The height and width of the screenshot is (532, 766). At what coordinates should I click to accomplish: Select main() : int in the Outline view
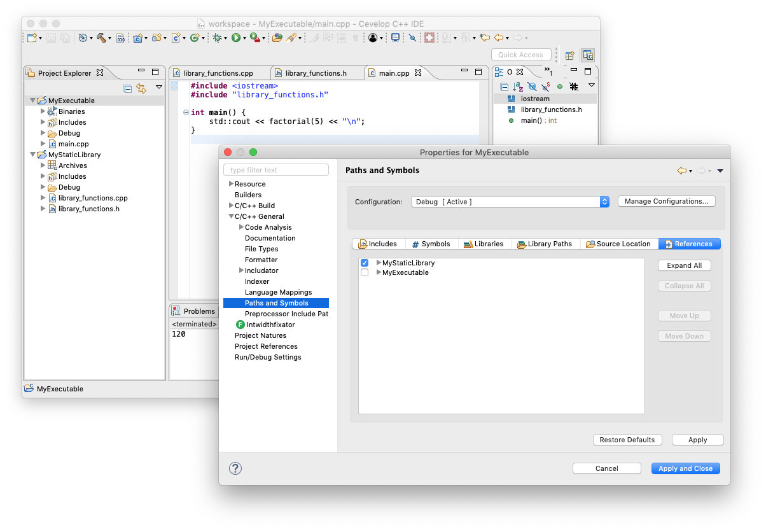pos(538,120)
